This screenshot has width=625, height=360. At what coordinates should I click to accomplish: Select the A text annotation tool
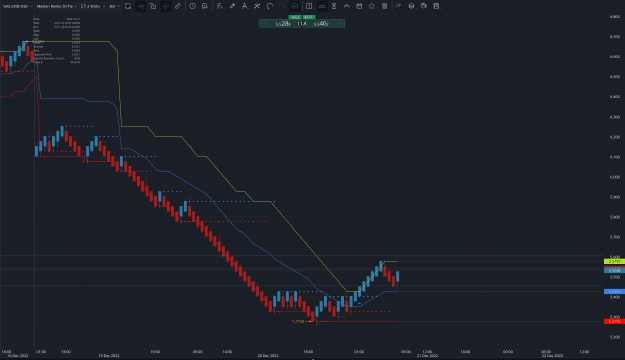pyautogui.click(x=244, y=6)
